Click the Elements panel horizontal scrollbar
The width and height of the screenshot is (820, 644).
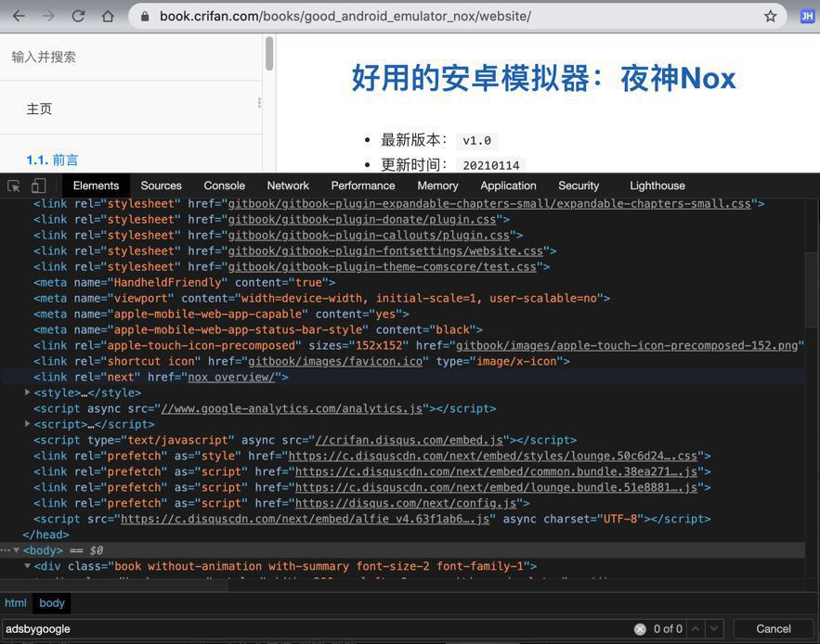pos(114,586)
